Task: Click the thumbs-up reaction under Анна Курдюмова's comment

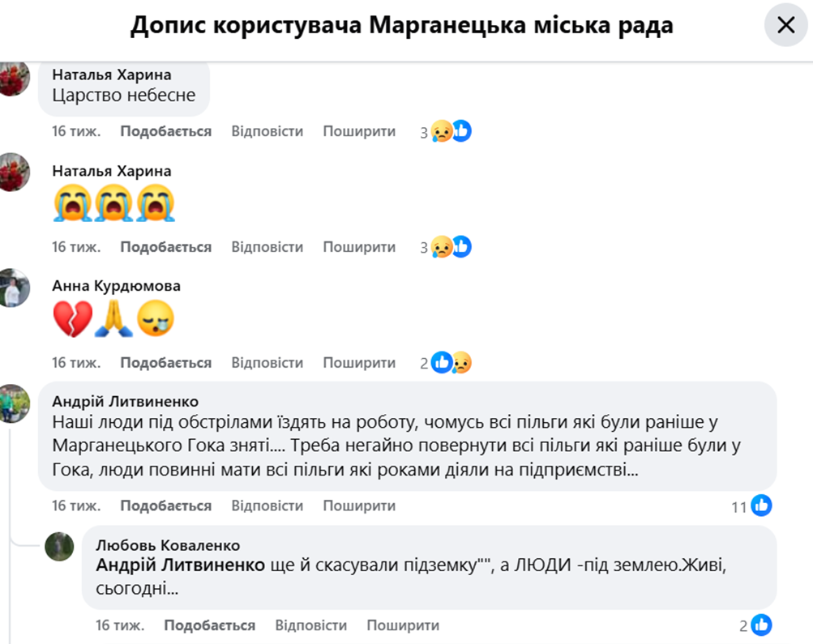Action: point(441,362)
